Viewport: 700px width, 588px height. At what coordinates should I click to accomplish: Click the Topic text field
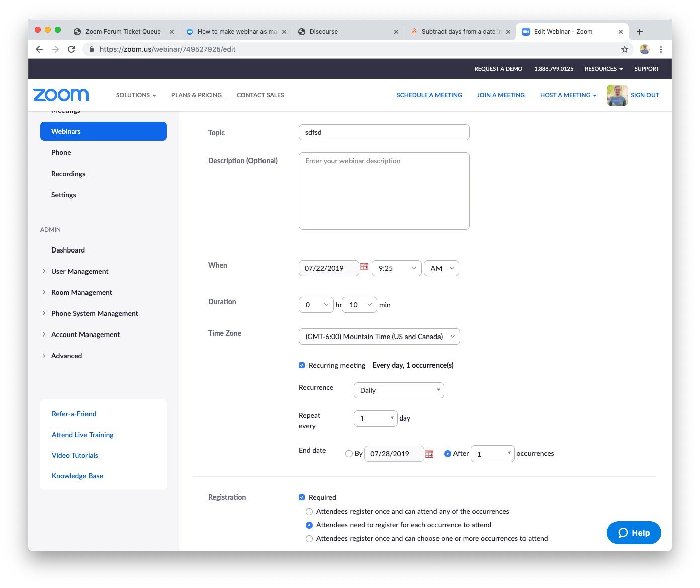point(384,132)
